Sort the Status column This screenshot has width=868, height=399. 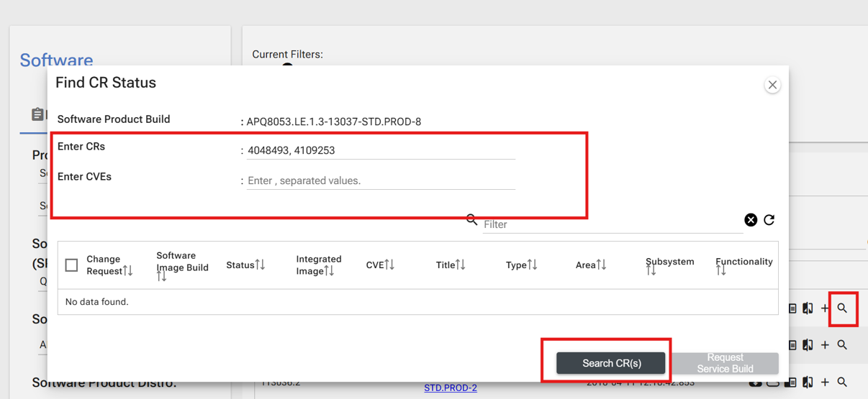coord(260,265)
